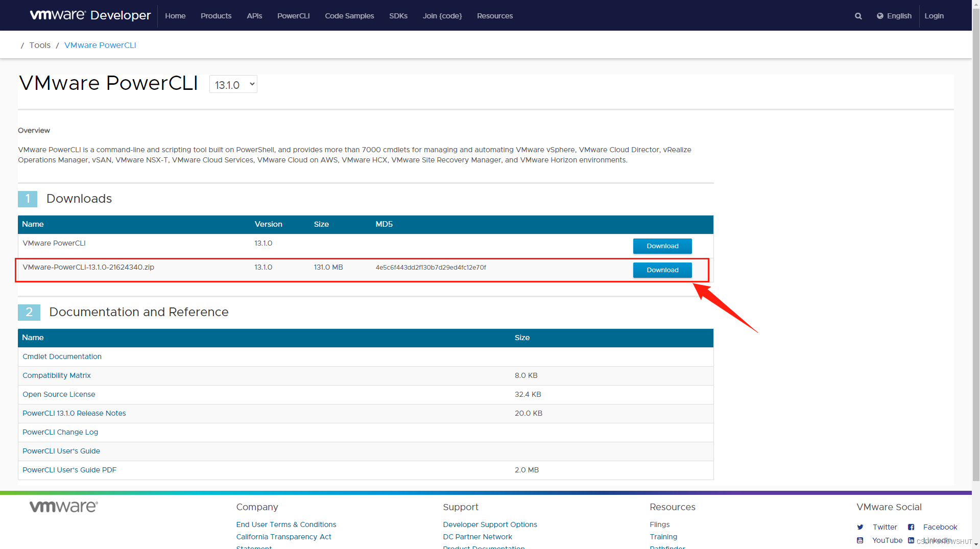The image size is (980, 549).
Task: Open Code Samples in navigation
Action: click(349, 16)
